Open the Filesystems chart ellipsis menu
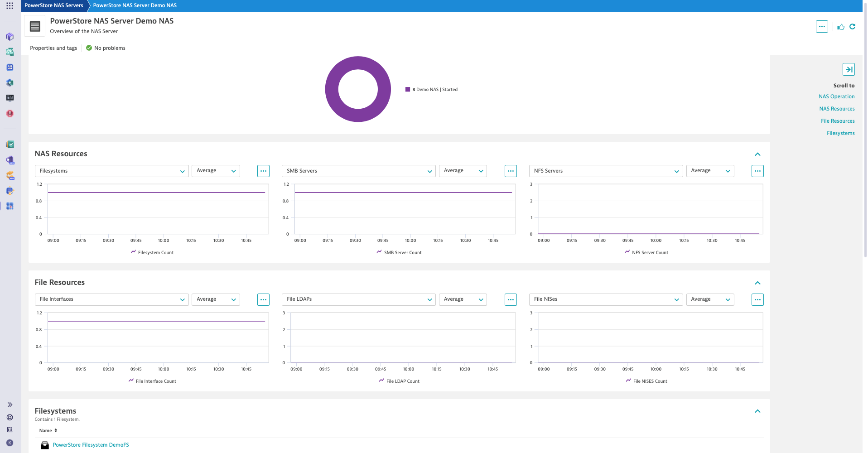Screen dimensions: 868x453 click(x=263, y=171)
